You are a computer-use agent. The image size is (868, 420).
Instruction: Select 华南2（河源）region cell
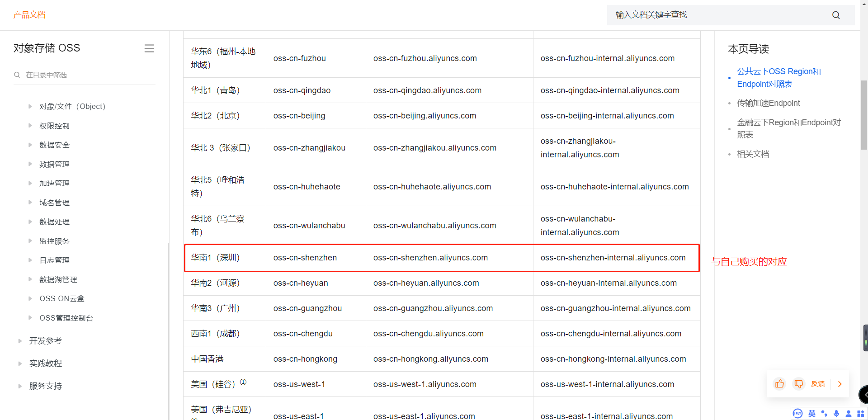point(225,283)
